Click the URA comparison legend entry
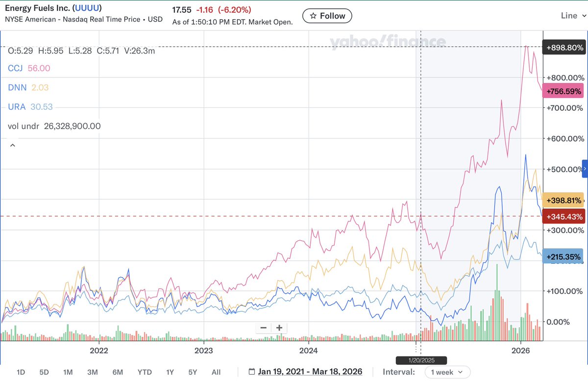The image size is (588, 381). click(x=30, y=106)
